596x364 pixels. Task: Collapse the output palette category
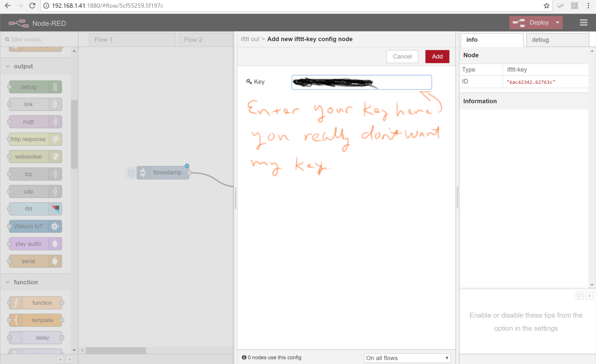pos(8,66)
